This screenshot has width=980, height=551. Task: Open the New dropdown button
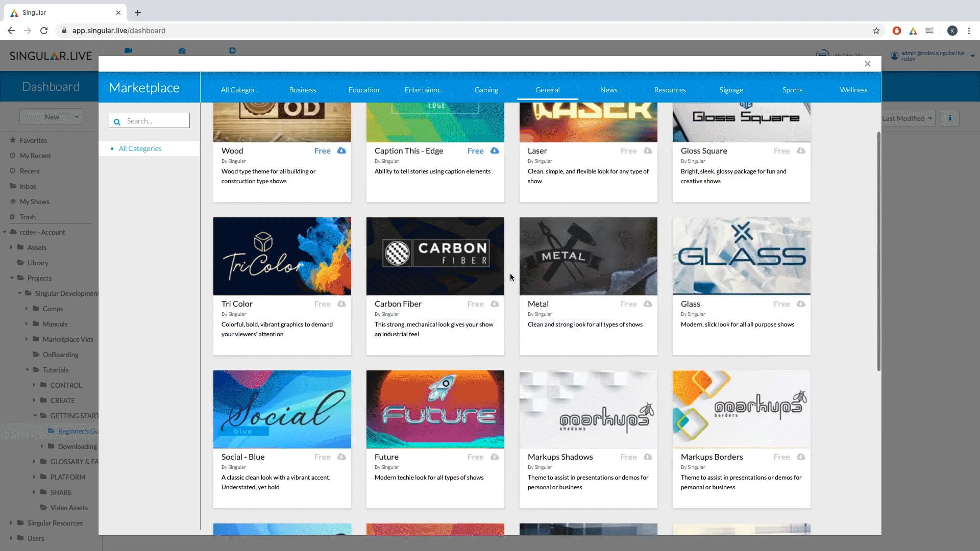click(51, 117)
